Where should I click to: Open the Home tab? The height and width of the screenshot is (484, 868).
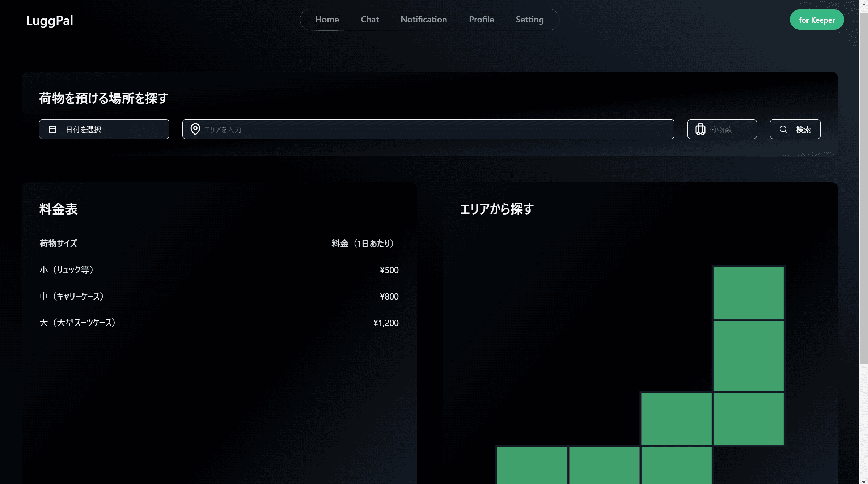pos(327,20)
